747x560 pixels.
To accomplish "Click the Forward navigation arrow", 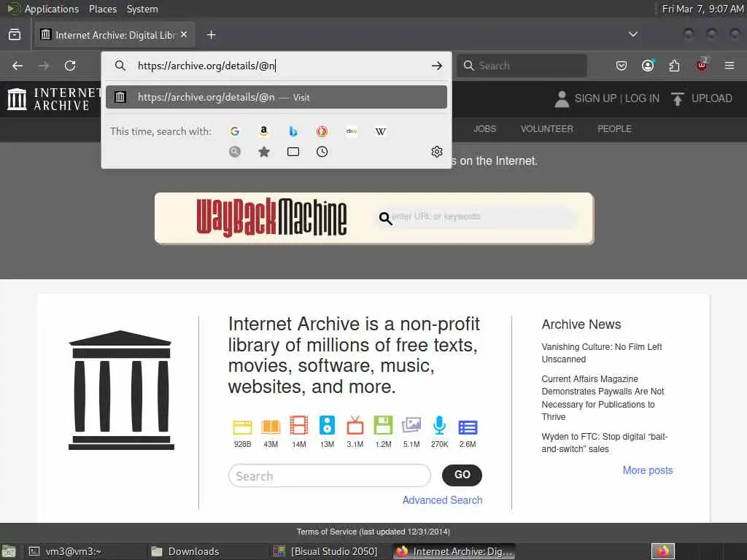I will [x=44, y=66].
